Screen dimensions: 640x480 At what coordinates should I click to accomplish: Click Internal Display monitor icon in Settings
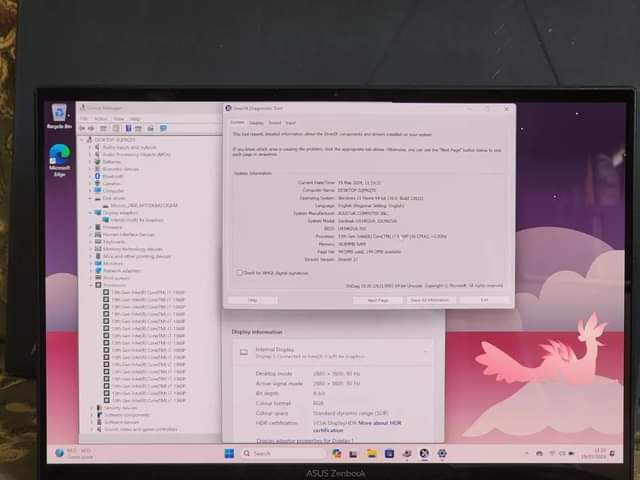[244, 352]
